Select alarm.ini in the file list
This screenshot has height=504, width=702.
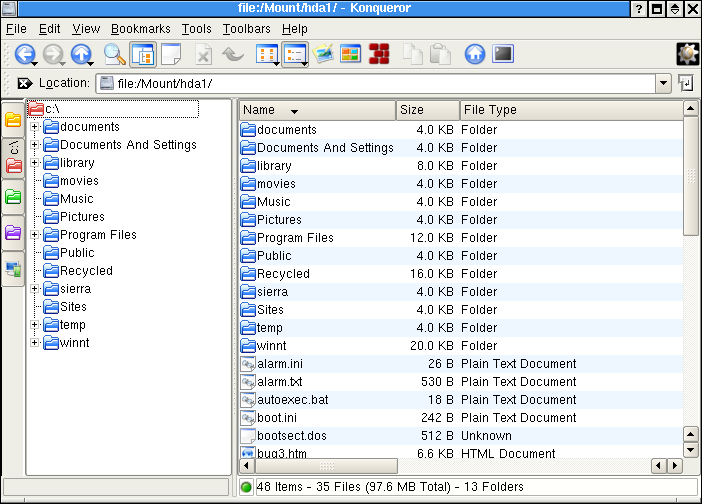(271, 364)
